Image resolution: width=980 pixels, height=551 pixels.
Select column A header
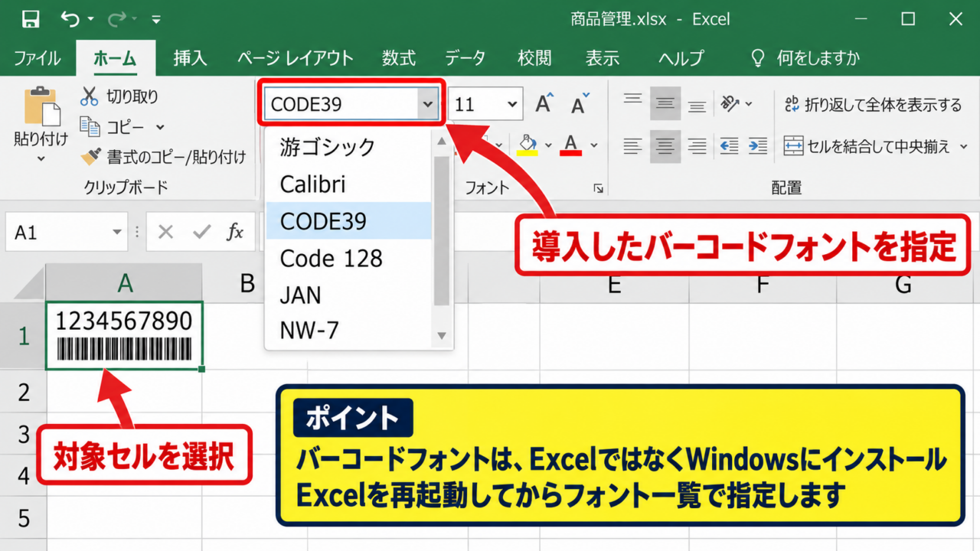click(x=125, y=284)
